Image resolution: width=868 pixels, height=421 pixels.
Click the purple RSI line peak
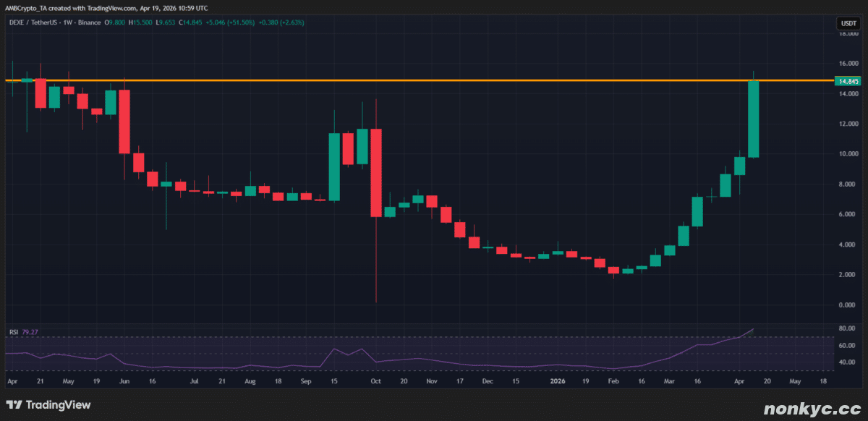(752, 329)
